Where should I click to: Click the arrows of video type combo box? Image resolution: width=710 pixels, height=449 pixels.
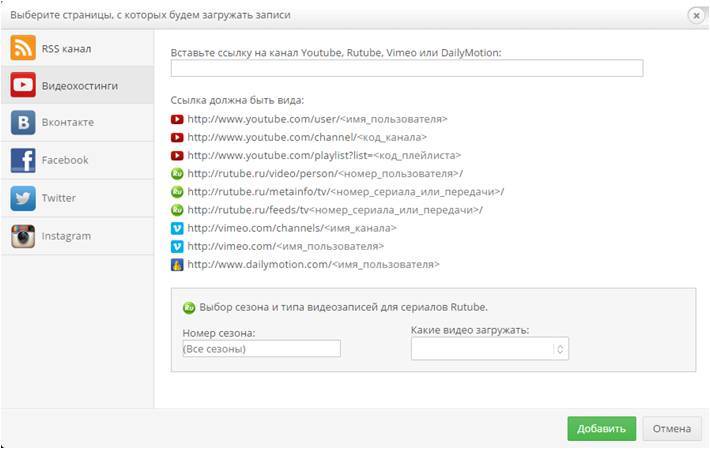click(561, 349)
